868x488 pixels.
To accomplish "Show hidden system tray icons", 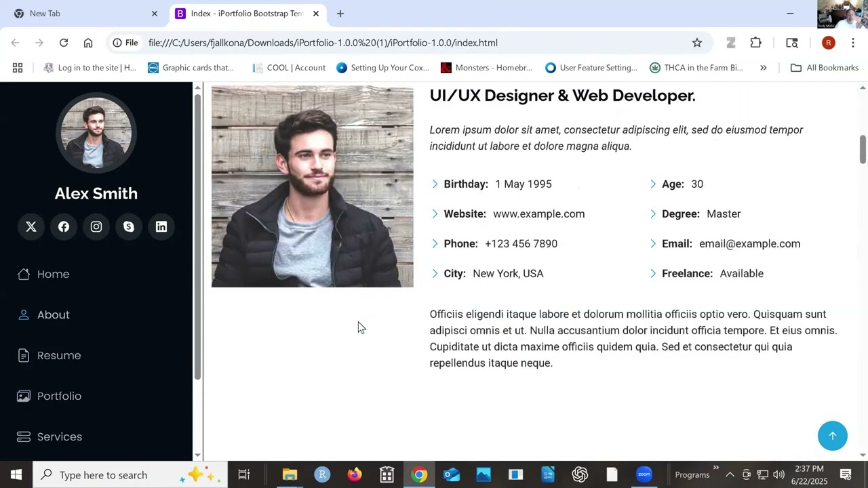I will pyautogui.click(x=730, y=474).
